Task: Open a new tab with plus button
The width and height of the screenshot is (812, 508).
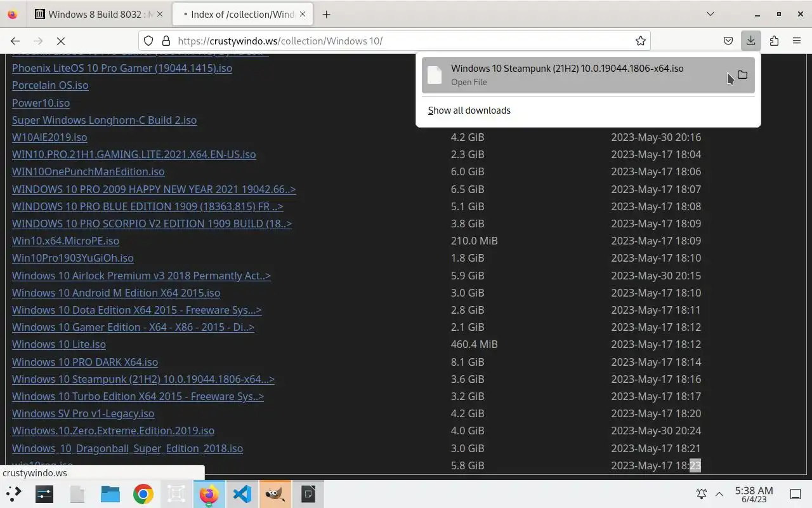Action: [x=326, y=14]
